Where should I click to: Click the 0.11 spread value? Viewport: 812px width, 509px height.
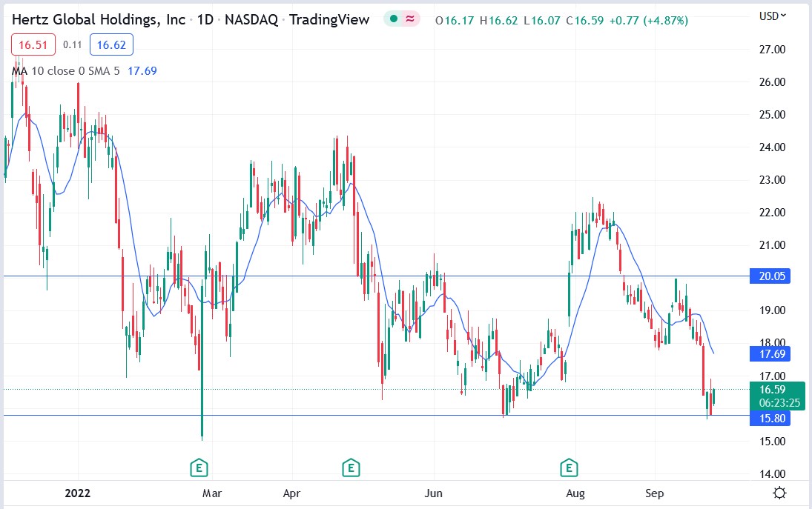click(x=72, y=45)
